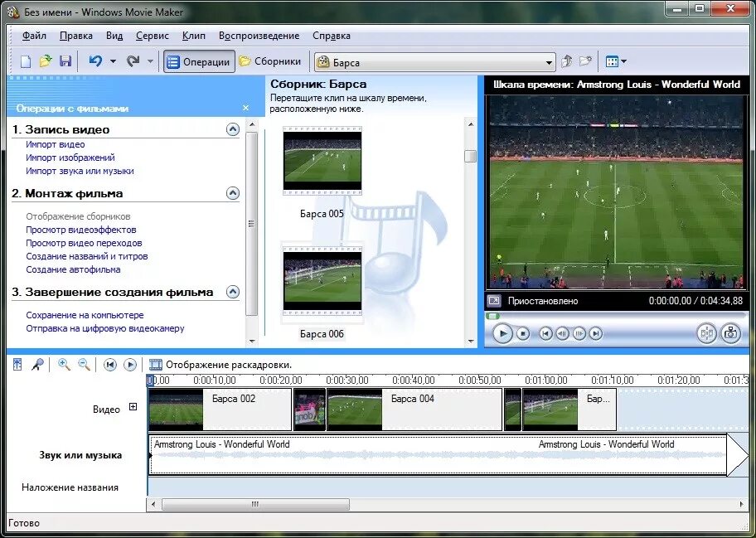Viewport: 756px width, 538px height.
Task: Open the Правка menu
Action: 76,36
